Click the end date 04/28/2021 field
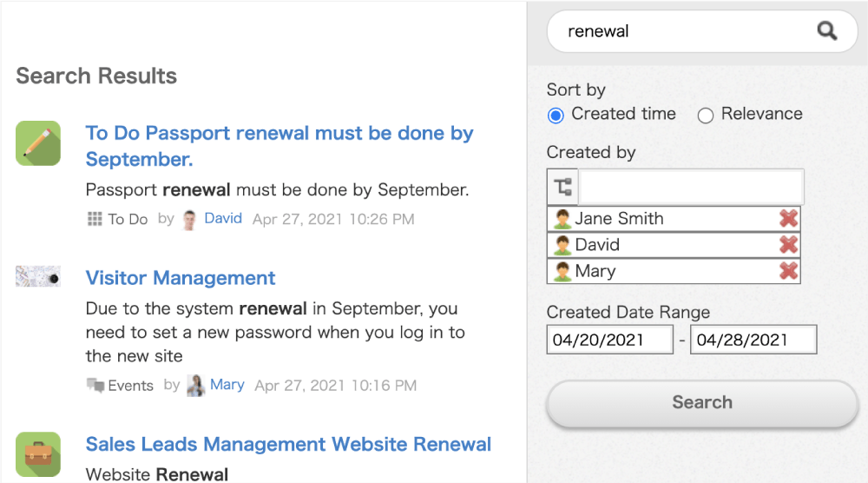 [x=753, y=340]
